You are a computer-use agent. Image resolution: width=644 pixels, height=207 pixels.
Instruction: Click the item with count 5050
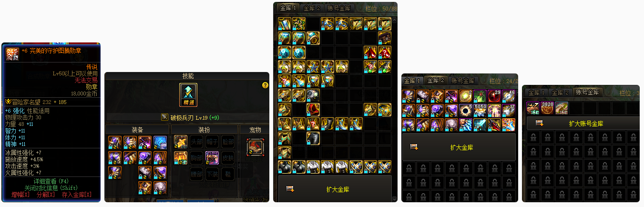[480, 111]
